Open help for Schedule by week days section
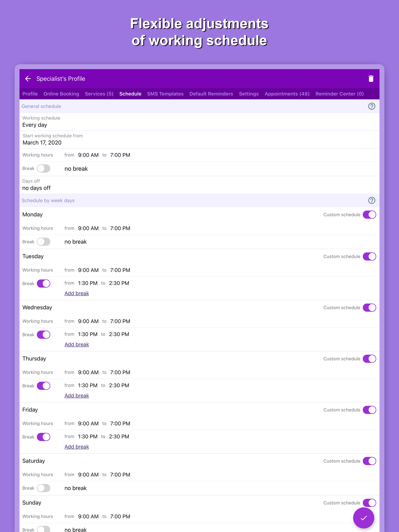 pyautogui.click(x=371, y=200)
